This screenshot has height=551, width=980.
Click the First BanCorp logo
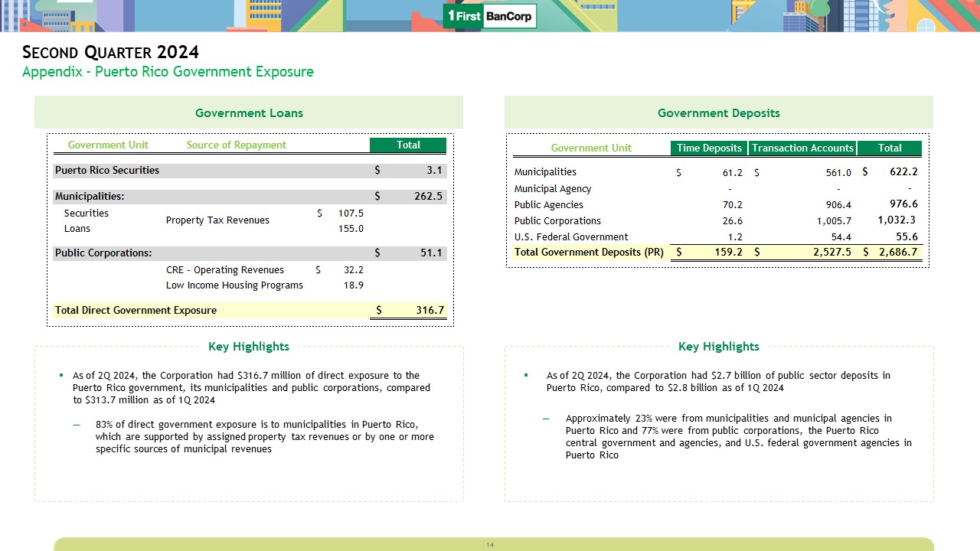[490, 16]
